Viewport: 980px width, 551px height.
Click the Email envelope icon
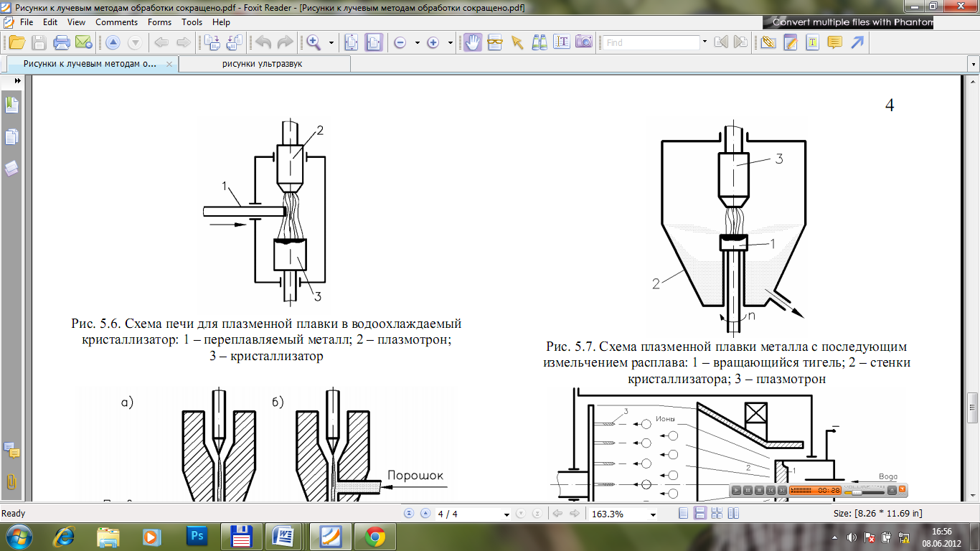click(83, 42)
